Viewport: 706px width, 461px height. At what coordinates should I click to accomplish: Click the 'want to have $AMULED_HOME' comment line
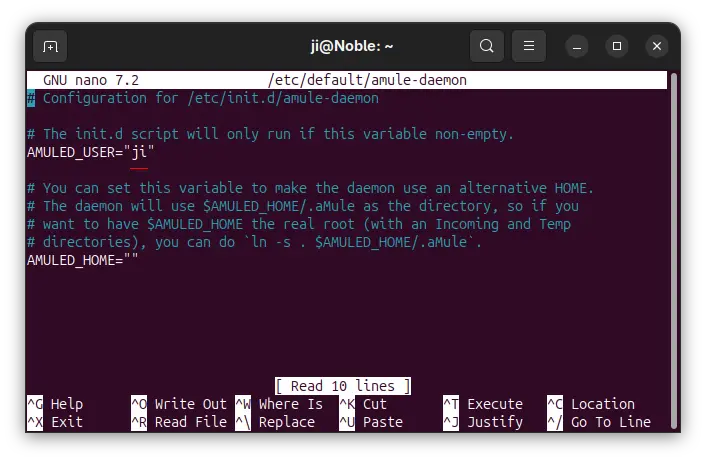(x=299, y=224)
